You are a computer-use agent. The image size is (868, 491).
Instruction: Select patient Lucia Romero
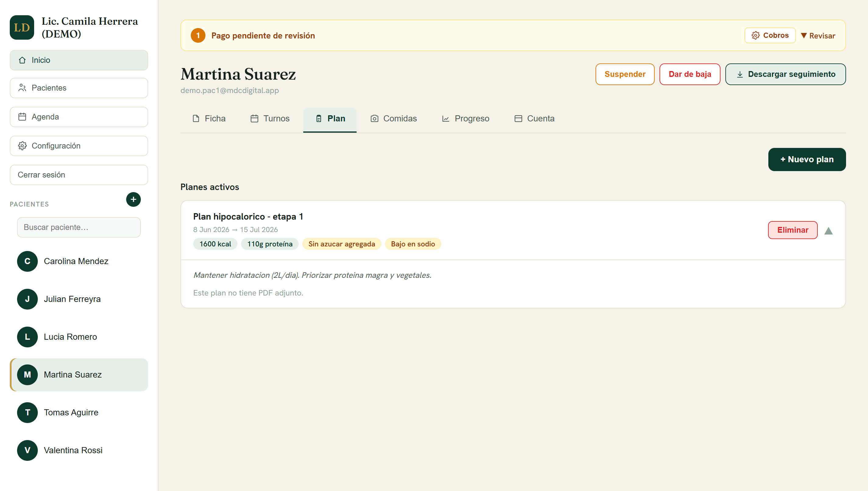[79, 337]
